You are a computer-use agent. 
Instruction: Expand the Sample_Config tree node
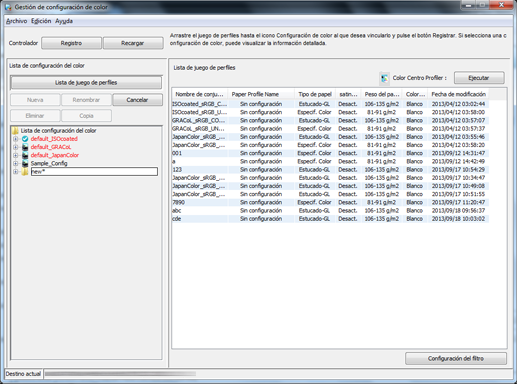coord(15,163)
